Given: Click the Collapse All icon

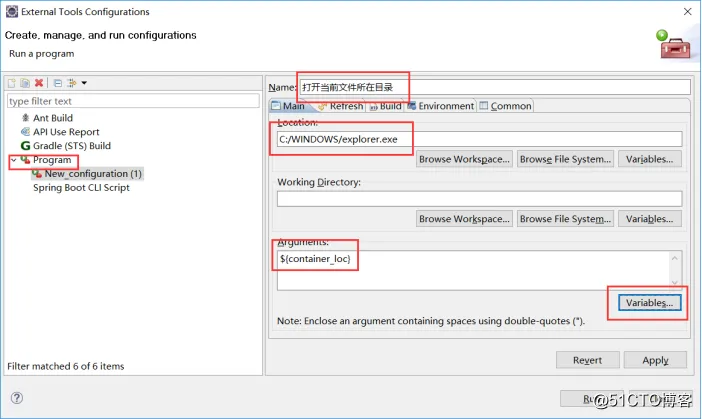Looking at the screenshot, I should pyautogui.click(x=58, y=83).
